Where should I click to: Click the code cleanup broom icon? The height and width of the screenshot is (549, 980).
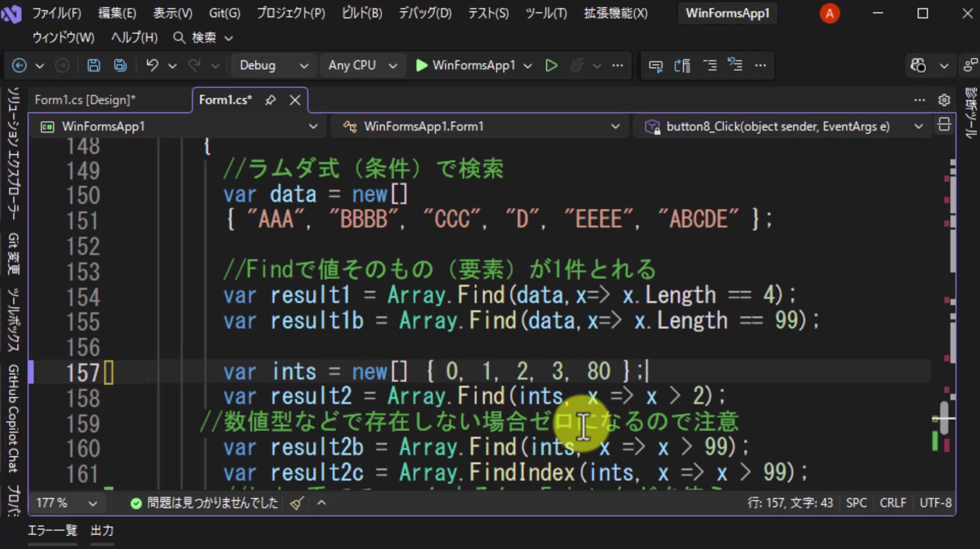click(297, 503)
